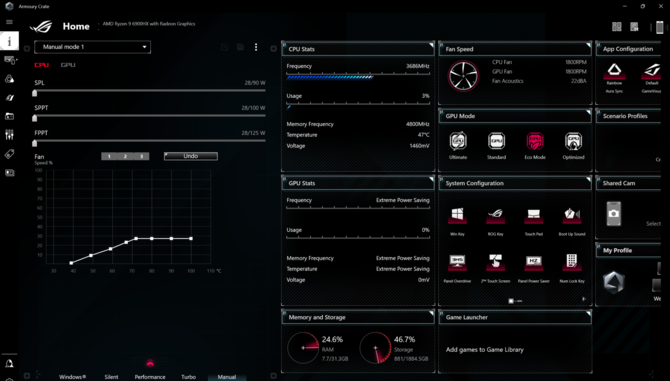670x381 pixels.
Task: Click the Shared Cam phone camera icon
Action: pyautogui.click(x=614, y=213)
